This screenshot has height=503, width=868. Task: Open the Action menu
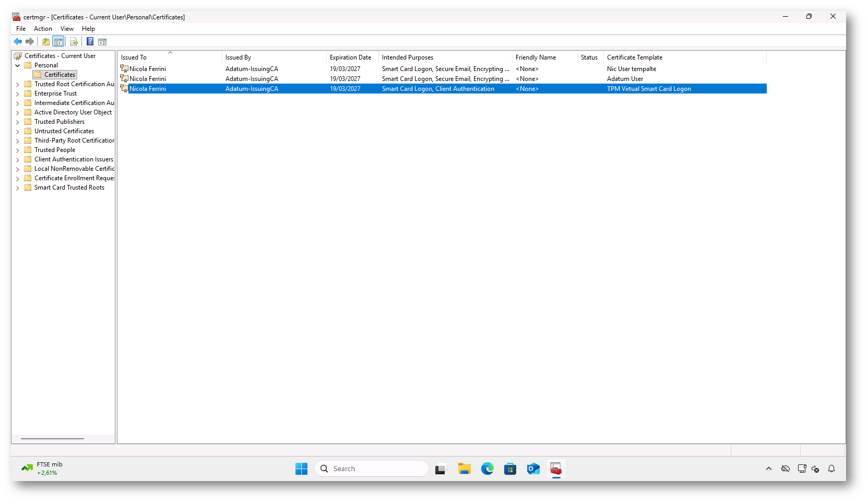point(43,29)
